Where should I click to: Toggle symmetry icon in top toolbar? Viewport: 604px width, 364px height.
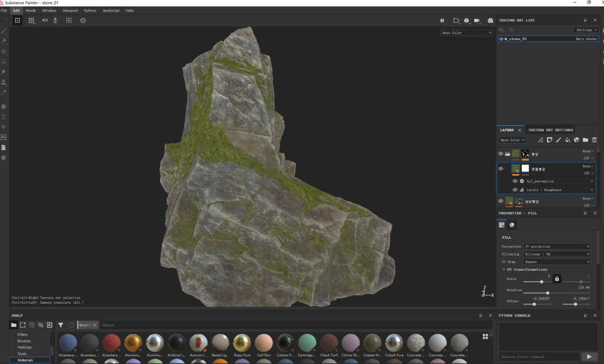tap(45, 21)
